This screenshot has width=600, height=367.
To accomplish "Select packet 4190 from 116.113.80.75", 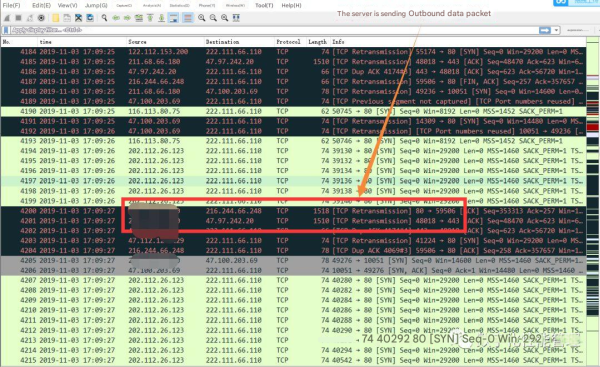I will click(293, 111).
